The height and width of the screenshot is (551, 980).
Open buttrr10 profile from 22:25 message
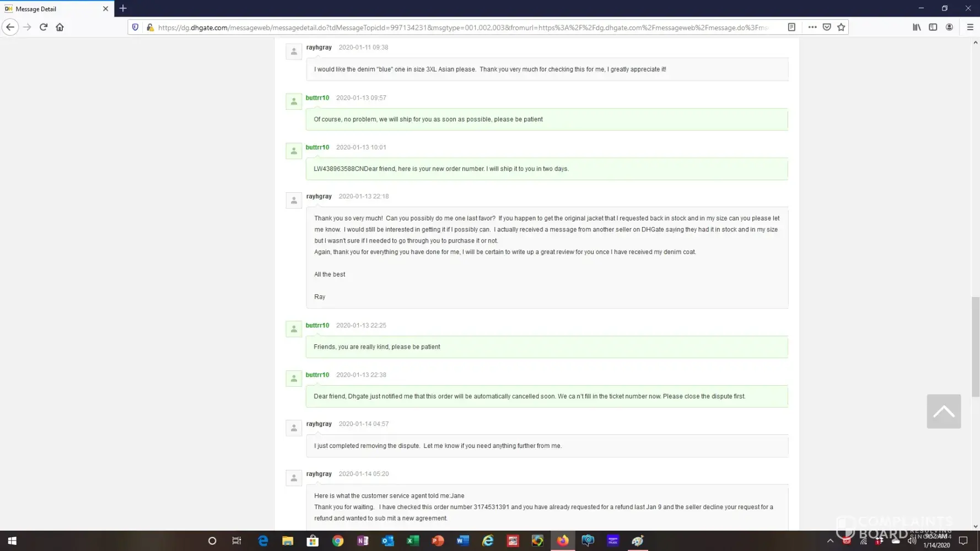click(x=317, y=326)
